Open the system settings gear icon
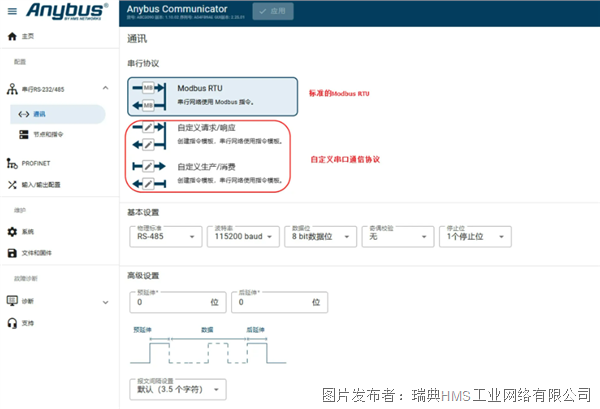 tap(12, 232)
